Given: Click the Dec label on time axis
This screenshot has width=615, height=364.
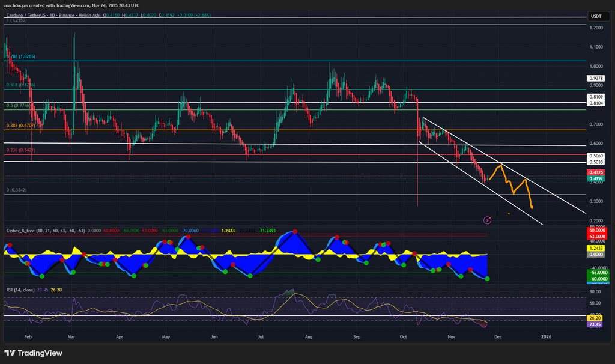Looking at the screenshot, I should 497,338.
